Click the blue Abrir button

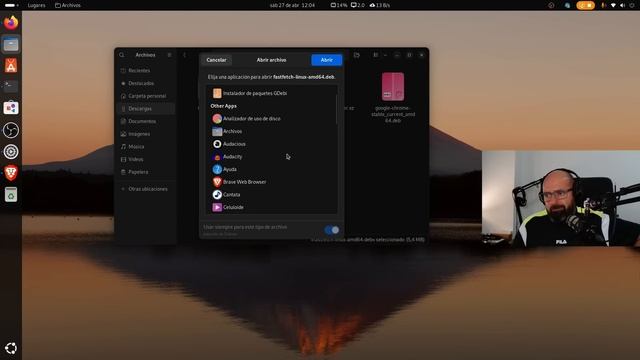click(327, 60)
